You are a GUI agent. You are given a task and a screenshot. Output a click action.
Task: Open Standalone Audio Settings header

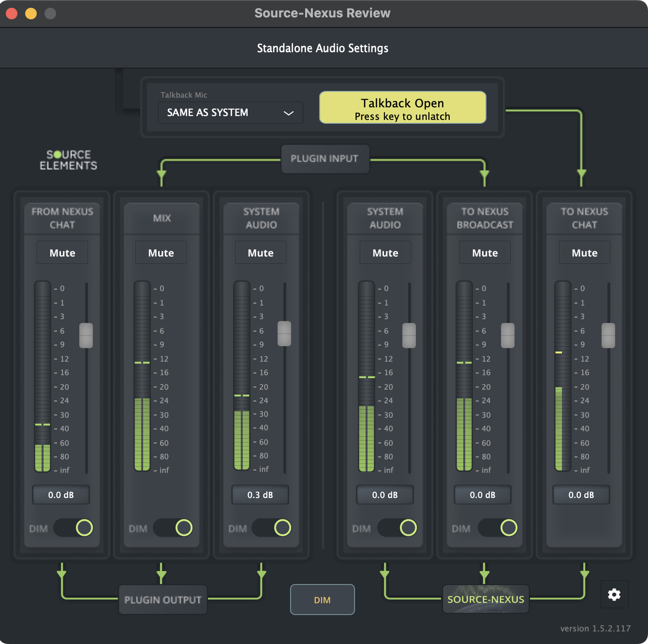323,48
